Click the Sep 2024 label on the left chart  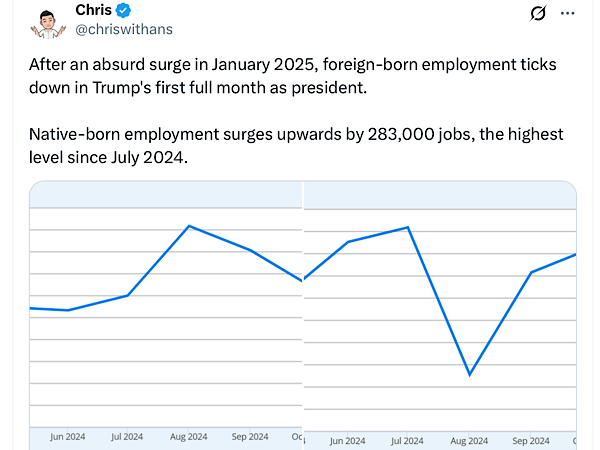point(250,437)
